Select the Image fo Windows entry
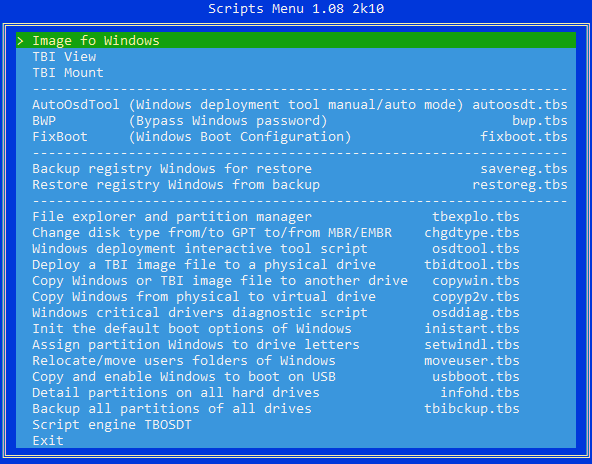Image resolution: width=592 pixels, height=464 pixels. (296, 40)
